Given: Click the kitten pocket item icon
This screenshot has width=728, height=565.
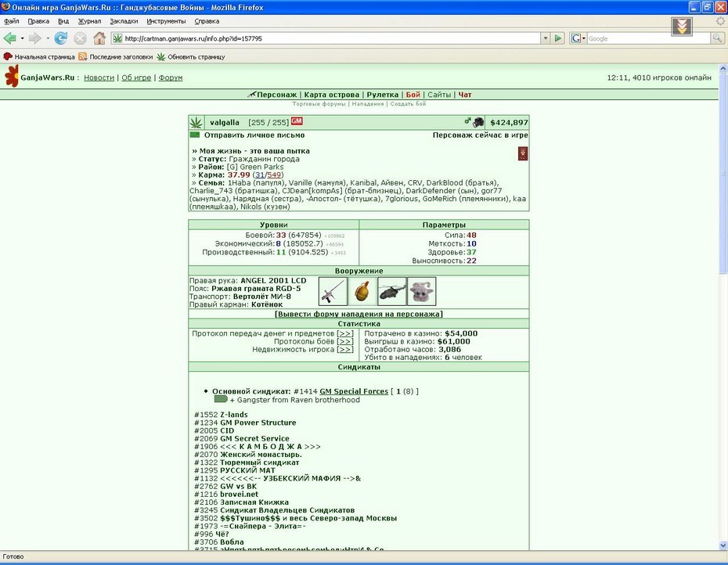Looking at the screenshot, I should tap(422, 291).
